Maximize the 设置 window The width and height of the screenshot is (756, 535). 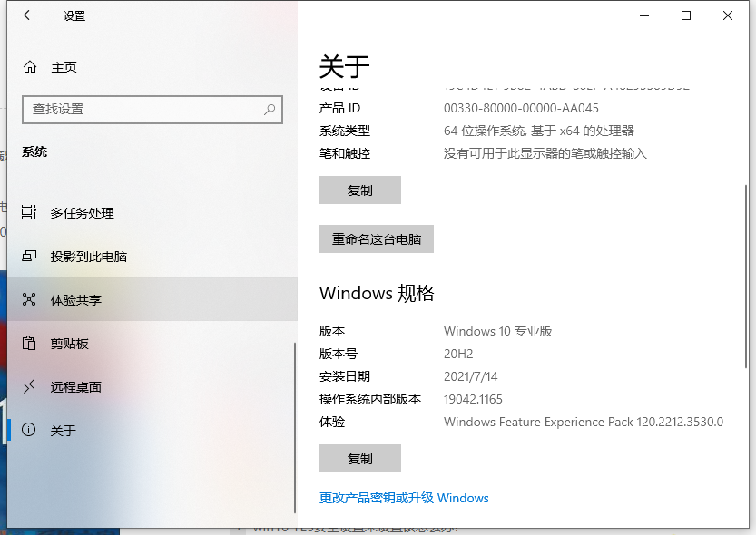click(686, 16)
